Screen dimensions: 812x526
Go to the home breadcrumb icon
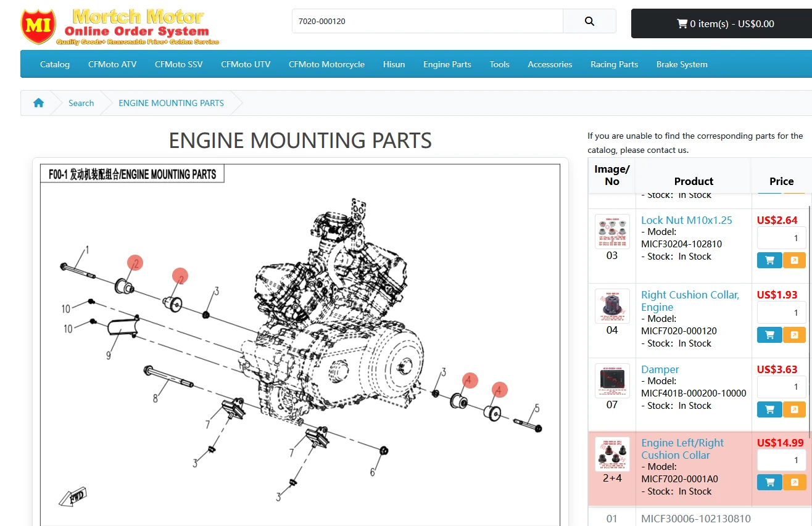tap(38, 103)
